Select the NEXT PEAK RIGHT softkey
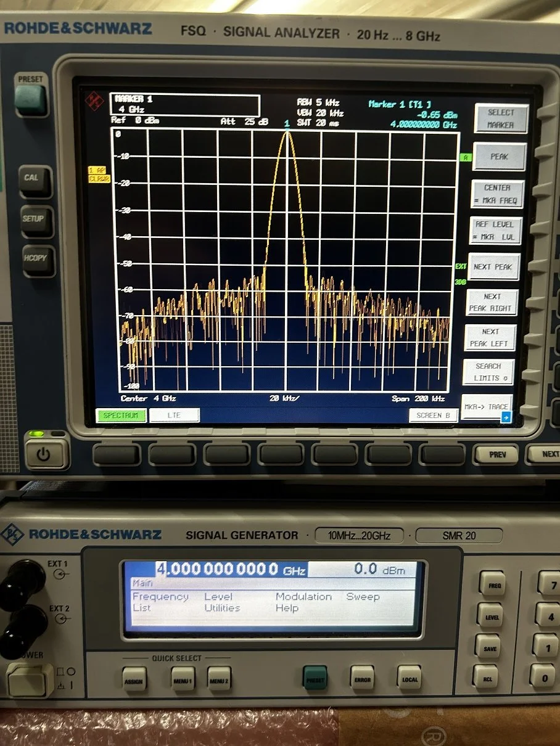 [492, 302]
